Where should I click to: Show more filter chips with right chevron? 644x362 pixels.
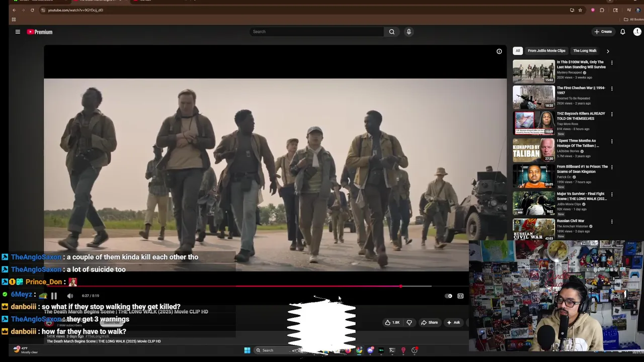tap(608, 51)
